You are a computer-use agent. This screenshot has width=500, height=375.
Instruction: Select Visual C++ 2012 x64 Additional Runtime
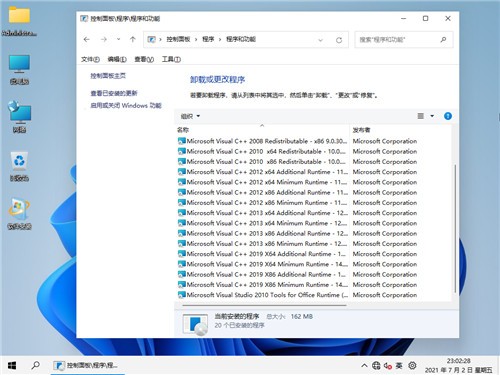(263, 172)
